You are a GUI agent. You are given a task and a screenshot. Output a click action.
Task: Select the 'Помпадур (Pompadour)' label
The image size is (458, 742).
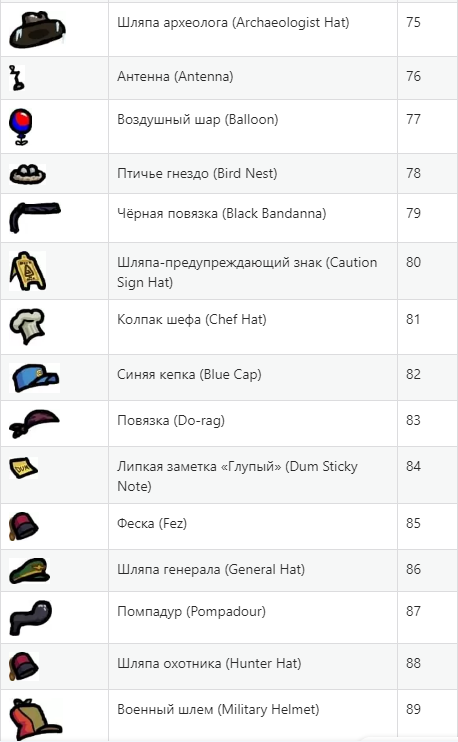[191, 611]
